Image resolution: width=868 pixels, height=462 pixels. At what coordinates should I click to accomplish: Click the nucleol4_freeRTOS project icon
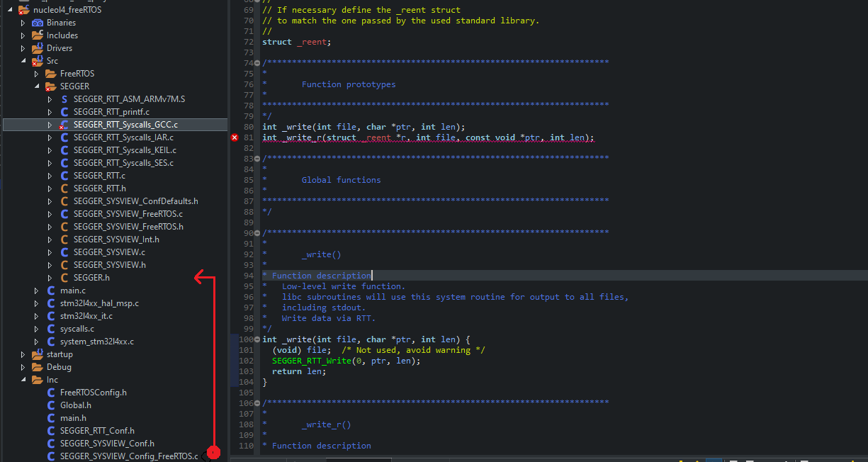click(x=24, y=10)
